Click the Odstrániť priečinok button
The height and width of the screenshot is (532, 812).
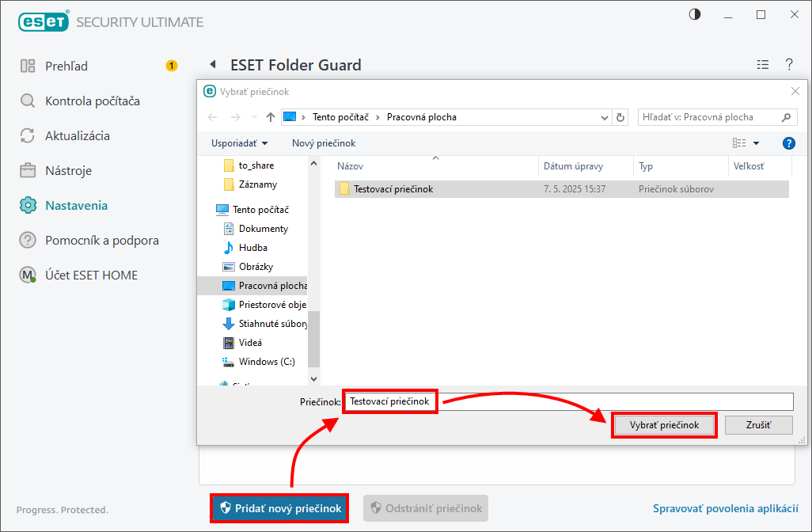tap(426, 508)
